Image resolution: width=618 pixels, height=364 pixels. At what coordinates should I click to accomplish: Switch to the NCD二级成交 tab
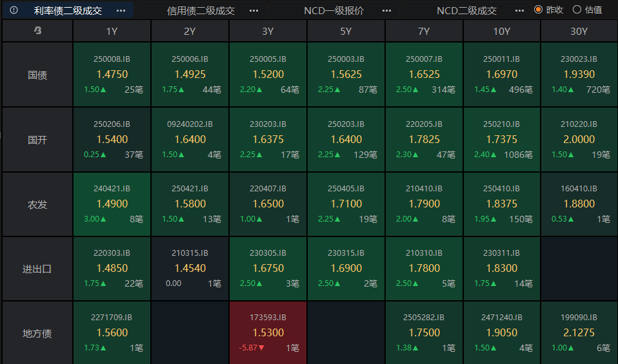pyautogui.click(x=466, y=10)
